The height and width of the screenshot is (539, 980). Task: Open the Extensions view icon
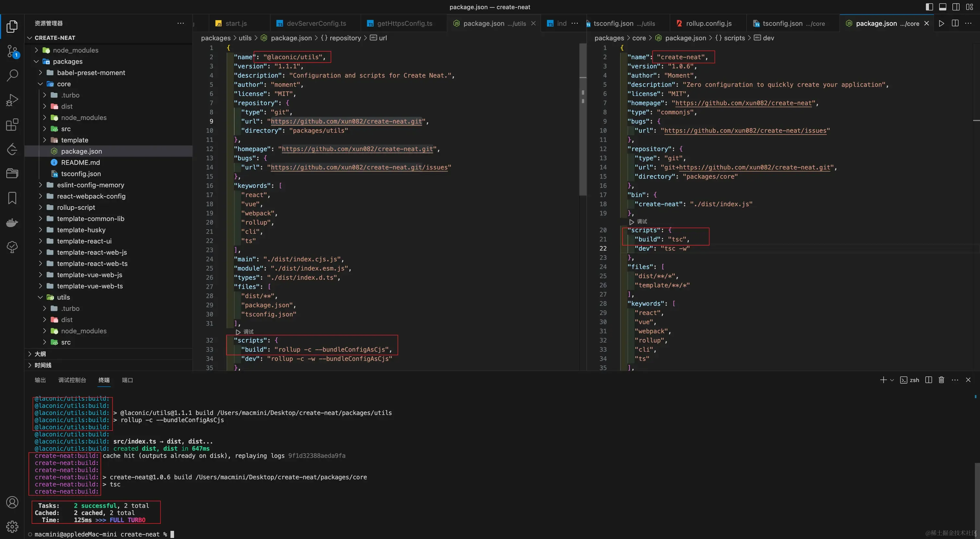click(x=12, y=125)
